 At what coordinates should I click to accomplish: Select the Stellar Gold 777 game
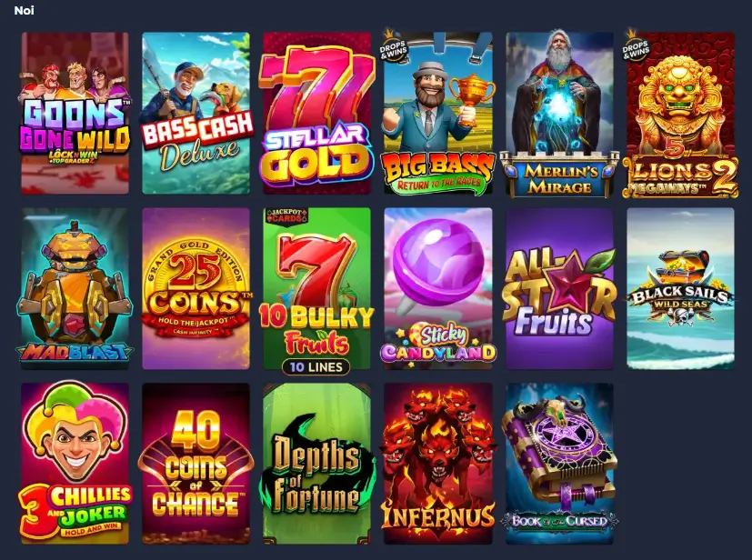tap(316, 113)
